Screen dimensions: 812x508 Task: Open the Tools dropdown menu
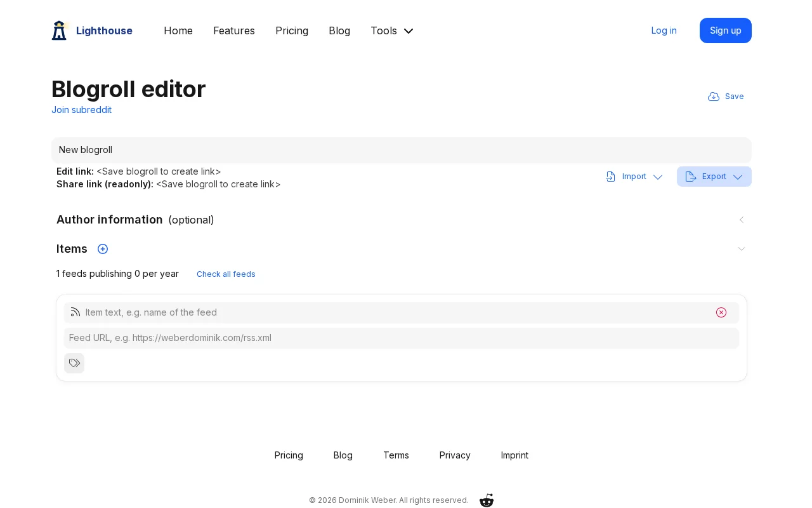coord(392,30)
